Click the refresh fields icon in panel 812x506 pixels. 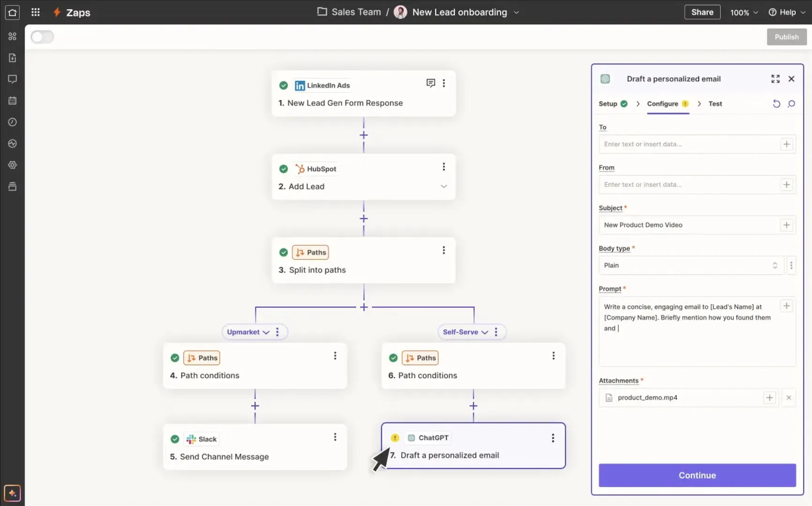[x=776, y=104]
